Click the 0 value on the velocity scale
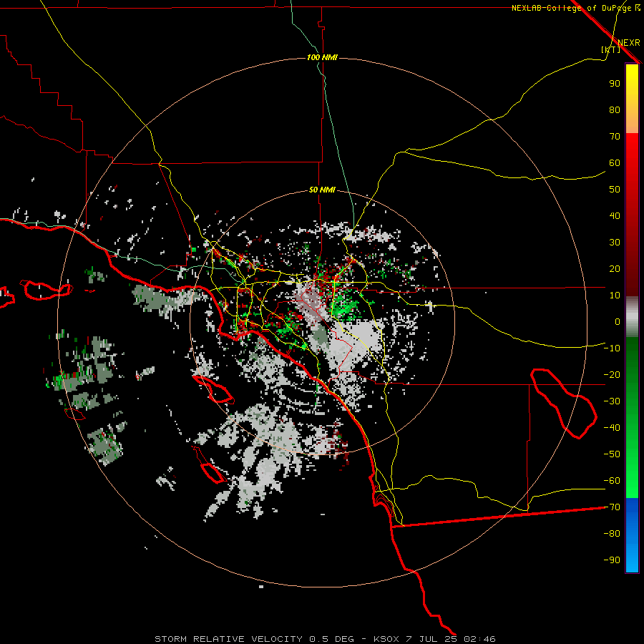This screenshot has width=644, height=644. [x=618, y=321]
